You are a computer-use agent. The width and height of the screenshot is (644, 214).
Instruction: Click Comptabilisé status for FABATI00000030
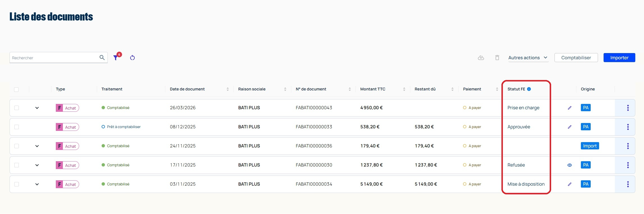(115, 165)
